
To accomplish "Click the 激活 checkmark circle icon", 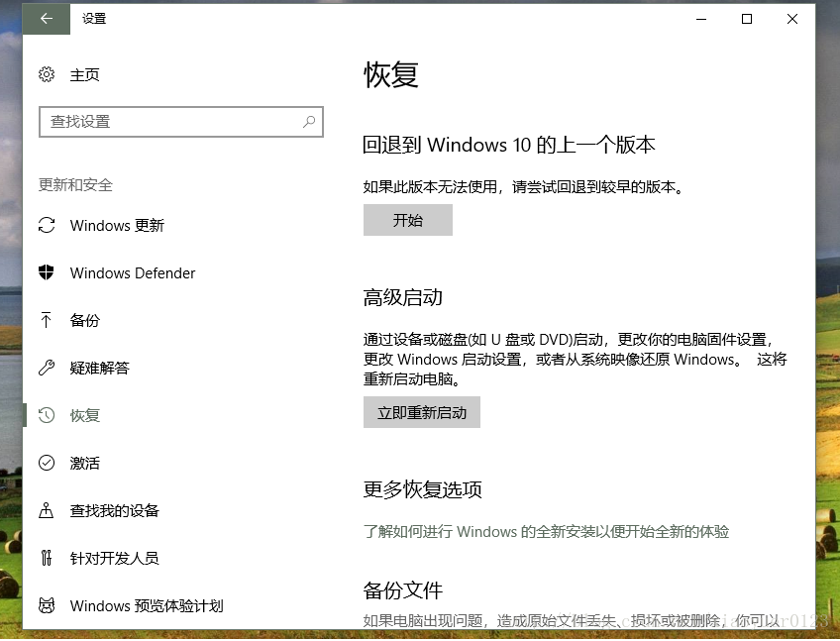I will [47, 463].
